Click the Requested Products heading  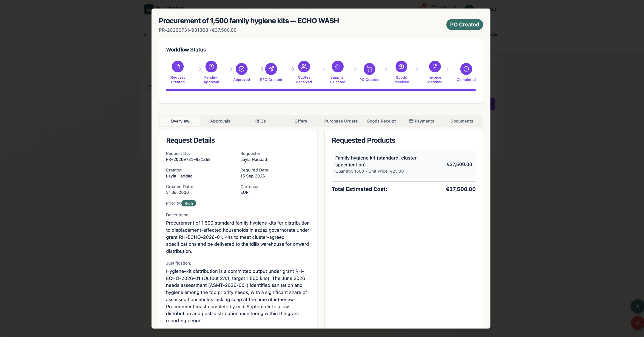click(363, 140)
